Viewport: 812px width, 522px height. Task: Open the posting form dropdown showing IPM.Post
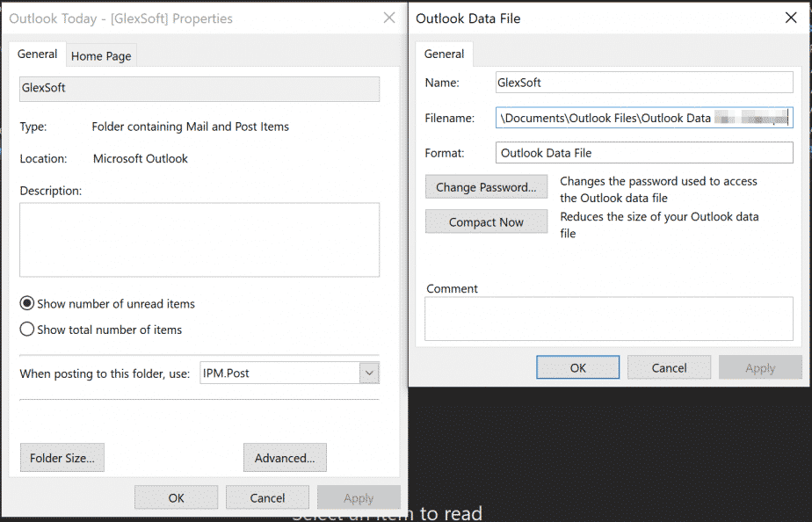pos(369,373)
